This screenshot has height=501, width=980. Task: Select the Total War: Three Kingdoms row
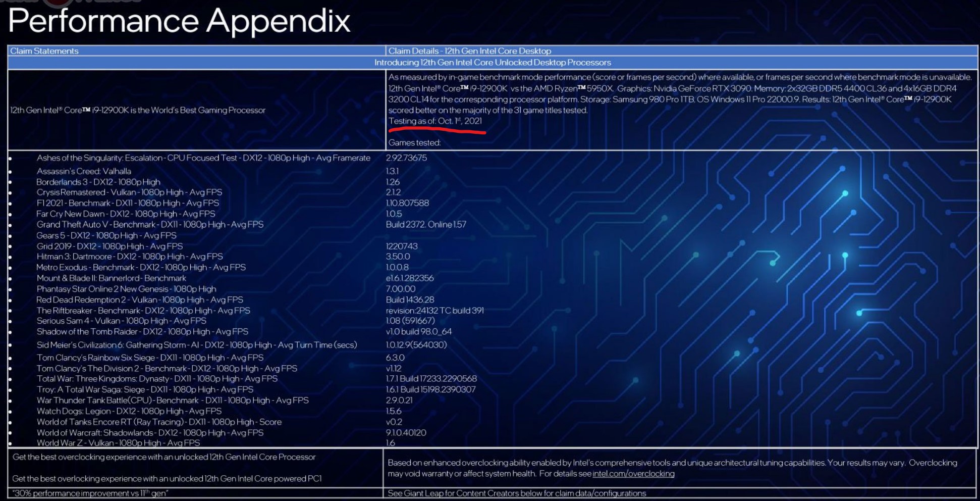pos(157,379)
